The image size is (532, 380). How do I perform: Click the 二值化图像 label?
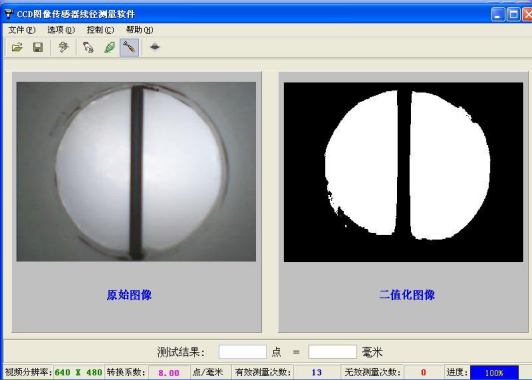[x=407, y=295]
